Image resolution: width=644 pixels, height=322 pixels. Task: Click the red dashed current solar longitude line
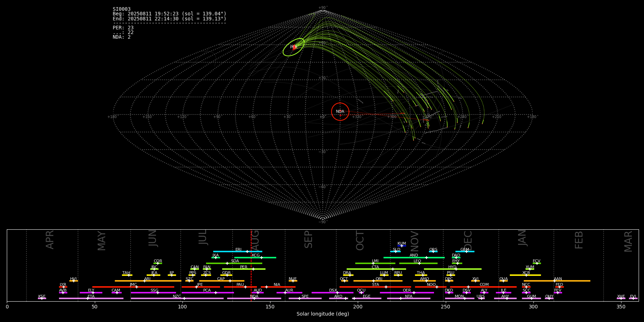(x=251, y=265)
